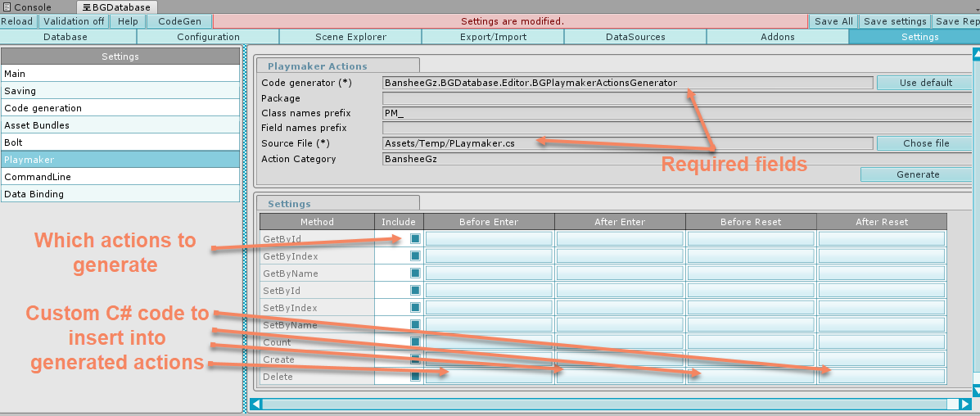980x416 pixels.
Task: Click Before Enter field for SetByIndex
Action: (x=490, y=308)
